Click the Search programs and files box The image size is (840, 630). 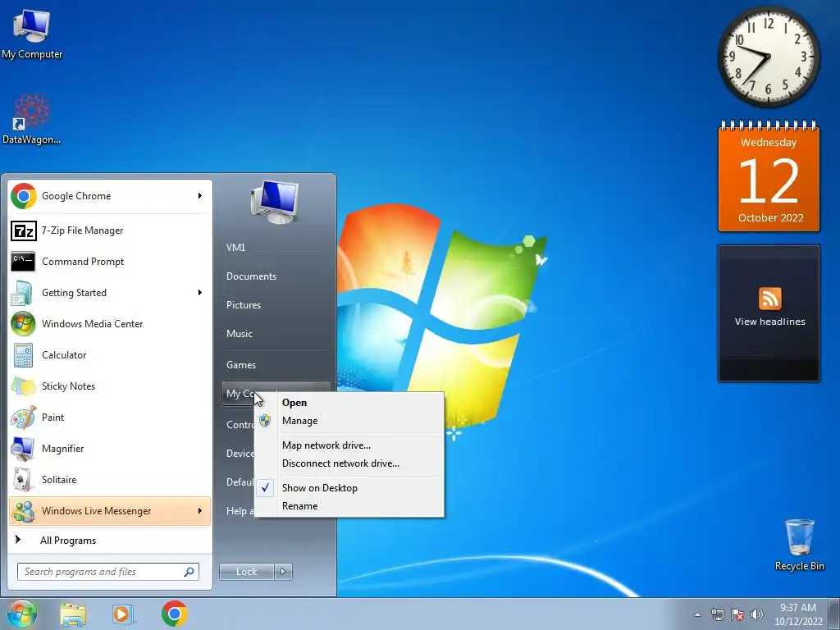pos(107,572)
